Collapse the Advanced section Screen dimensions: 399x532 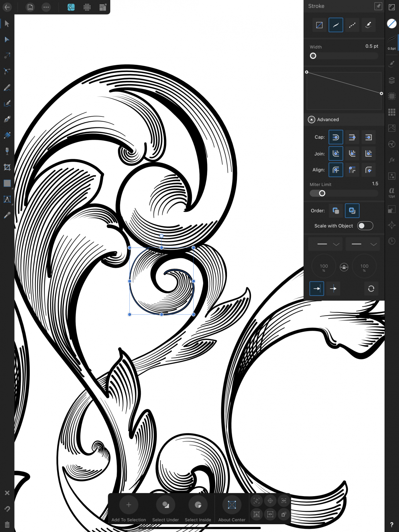point(311,120)
